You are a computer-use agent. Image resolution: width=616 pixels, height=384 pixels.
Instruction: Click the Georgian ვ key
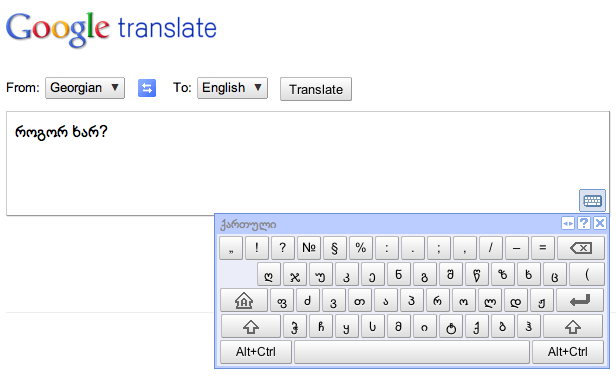pyautogui.click(x=334, y=301)
